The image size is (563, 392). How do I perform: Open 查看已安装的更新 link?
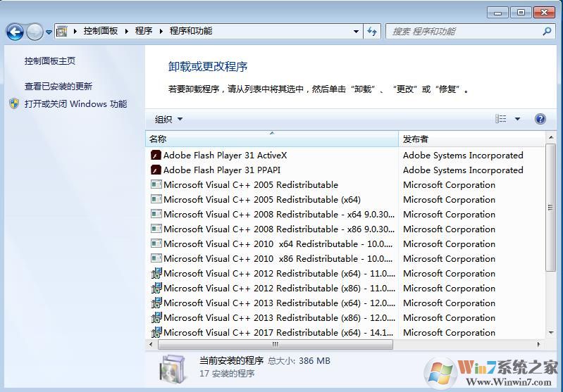coord(58,86)
